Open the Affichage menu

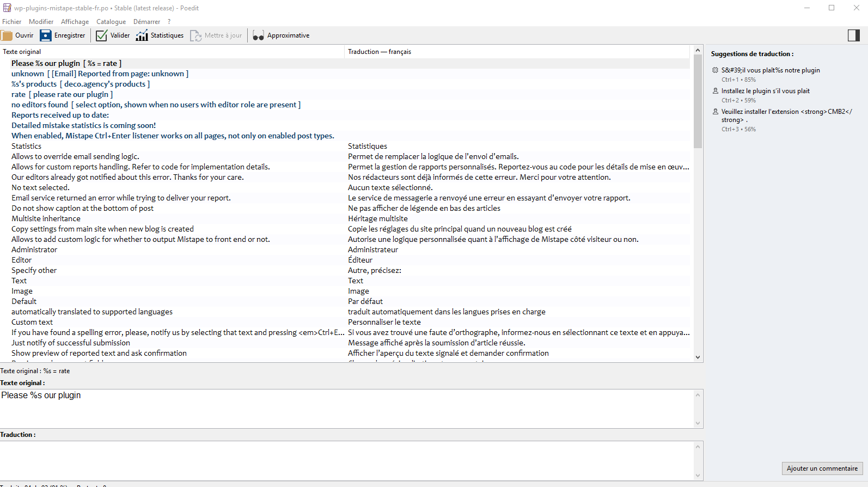75,22
